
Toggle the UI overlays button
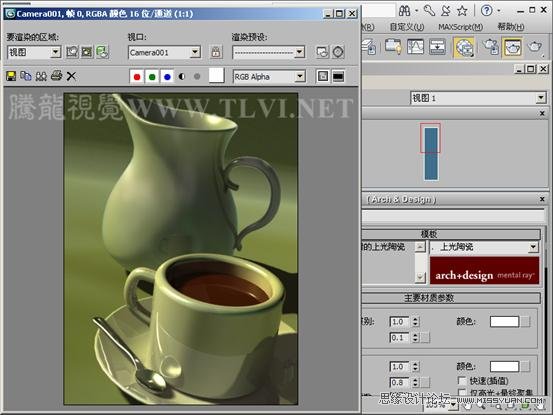coord(323,76)
